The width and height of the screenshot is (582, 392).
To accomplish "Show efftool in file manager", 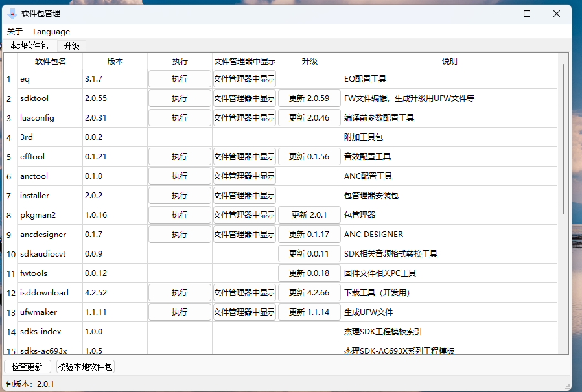I will click(x=244, y=157).
